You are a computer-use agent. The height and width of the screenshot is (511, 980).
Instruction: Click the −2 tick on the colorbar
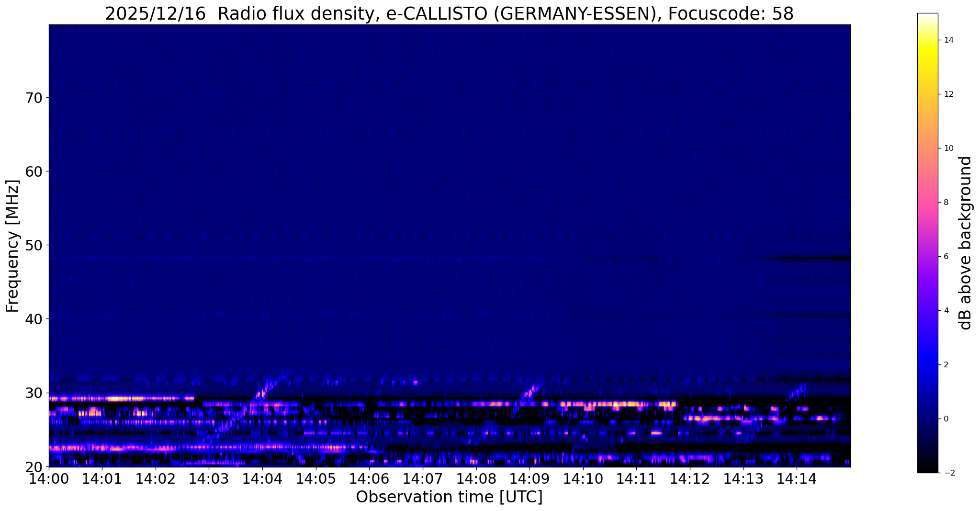(947, 473)
